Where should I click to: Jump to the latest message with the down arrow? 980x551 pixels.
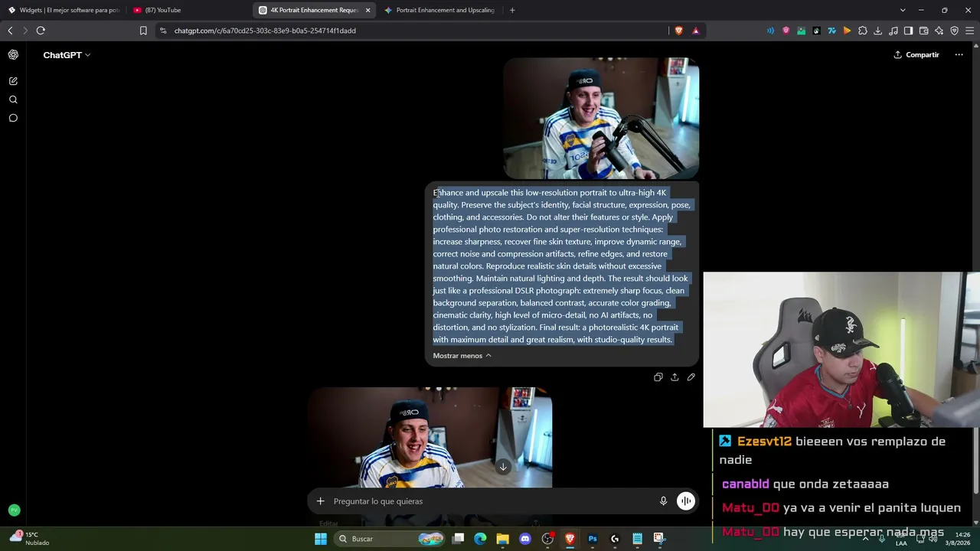point(503,467)
